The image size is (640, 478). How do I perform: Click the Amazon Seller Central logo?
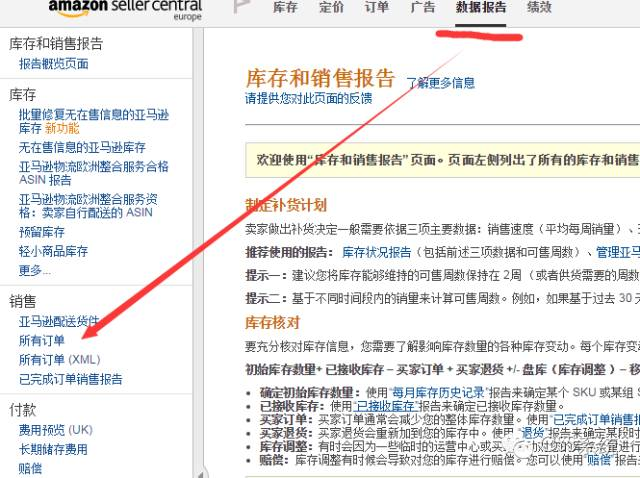pos(125,9)
